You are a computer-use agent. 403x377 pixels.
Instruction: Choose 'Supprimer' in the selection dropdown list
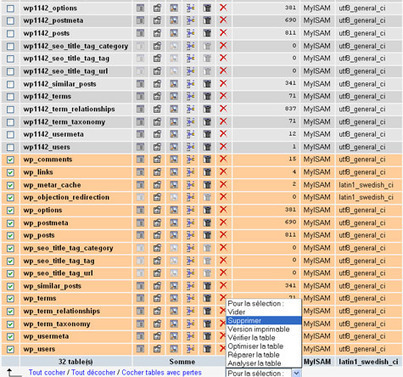tap(263, 321)
